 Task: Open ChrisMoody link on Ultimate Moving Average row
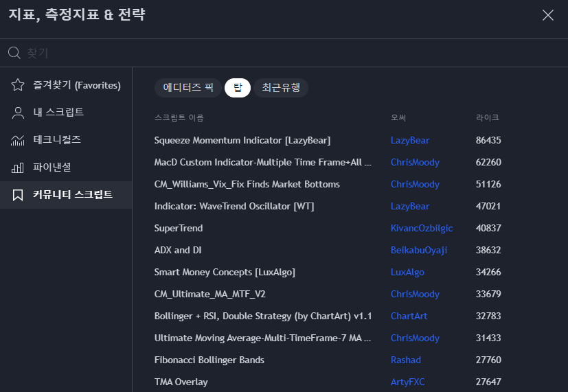[x=415, y=338]
